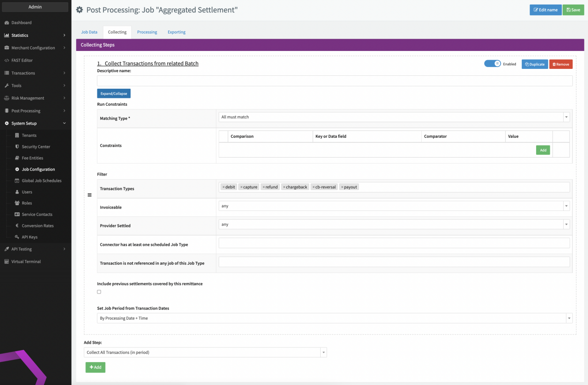Click the Descriptive name input field

(334, 81)
